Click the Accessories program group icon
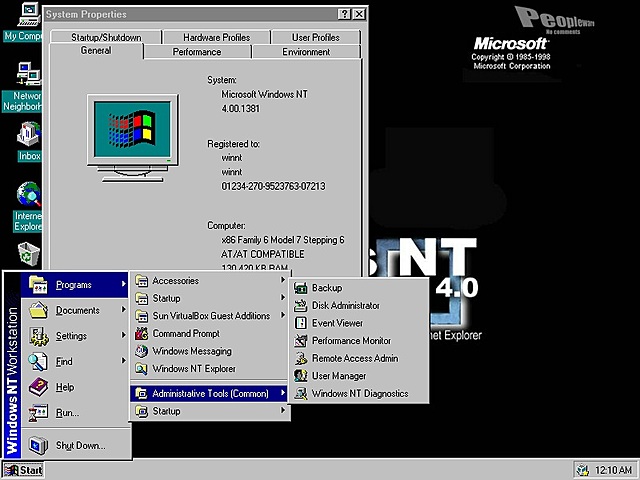Image resolution: width=640 pixels, height=480 pixels. point(141,281)
